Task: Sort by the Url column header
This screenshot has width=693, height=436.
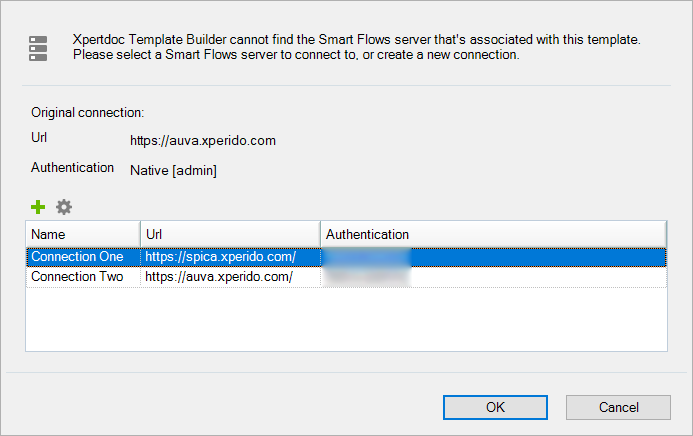Action: (x=230, y=234)
